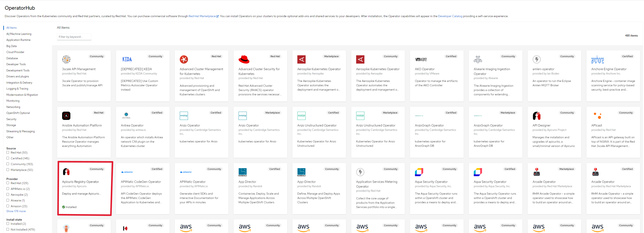Click the Anchore Engine Operator logo
The width and height of the screenshot is (644, 233).
coord(597,59)
